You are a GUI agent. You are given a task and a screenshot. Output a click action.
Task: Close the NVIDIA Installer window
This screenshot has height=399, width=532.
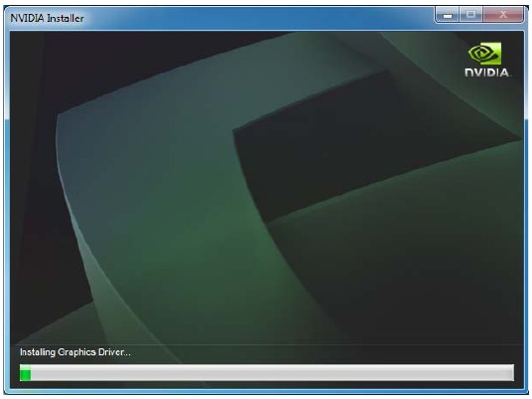[x=503, y=15]
